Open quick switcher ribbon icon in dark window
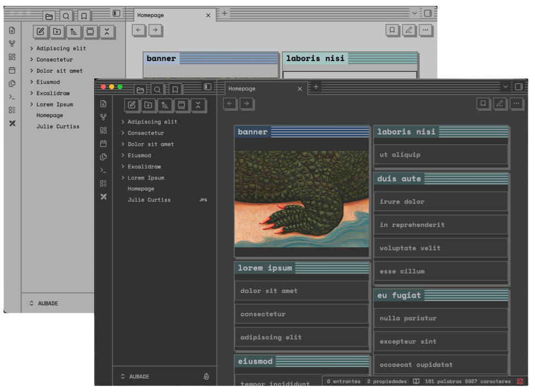 pyautogui.click(x=103, y=103)
